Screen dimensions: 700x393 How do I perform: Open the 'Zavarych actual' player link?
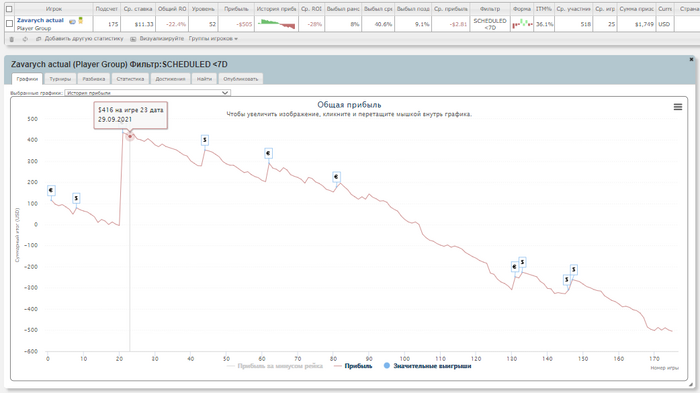point(40,21)
